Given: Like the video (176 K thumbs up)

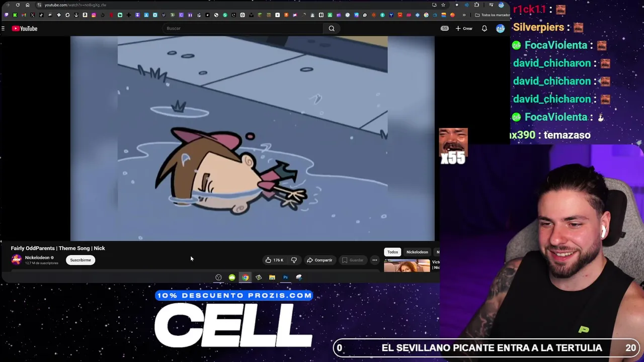Looking at the screenshot, I should (274, 260).
